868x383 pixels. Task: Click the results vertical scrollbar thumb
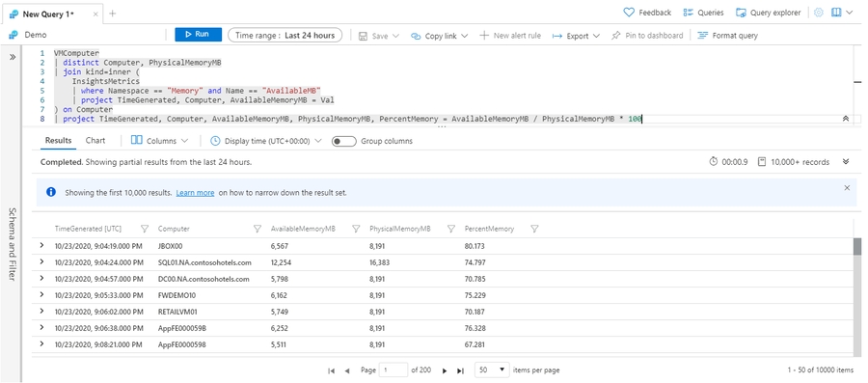[857, 246]
